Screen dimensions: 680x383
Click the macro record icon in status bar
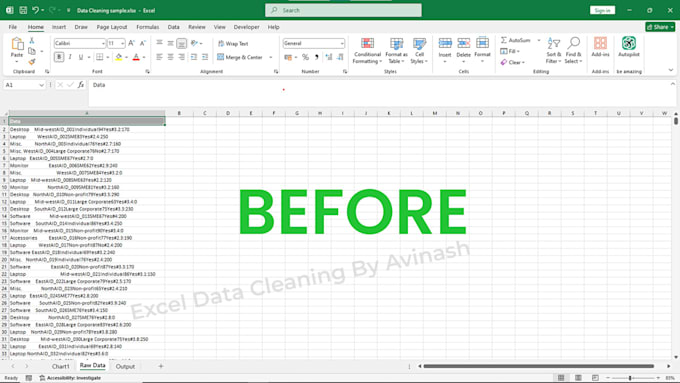pos(29,378)
